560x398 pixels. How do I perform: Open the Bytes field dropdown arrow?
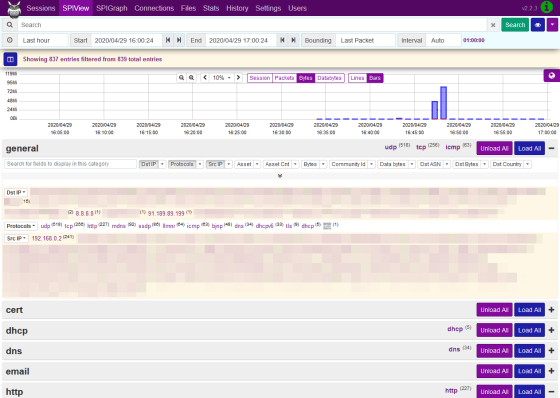[323, 164]
